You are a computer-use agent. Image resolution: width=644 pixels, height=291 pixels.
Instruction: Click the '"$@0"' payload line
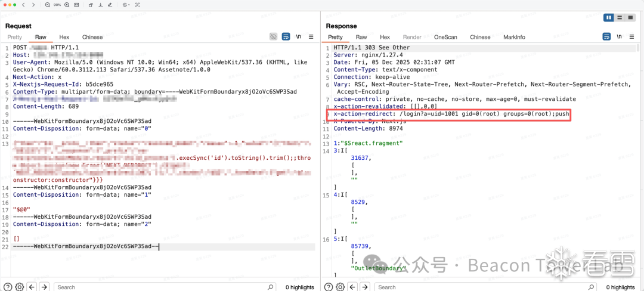[x=22, y=209]
